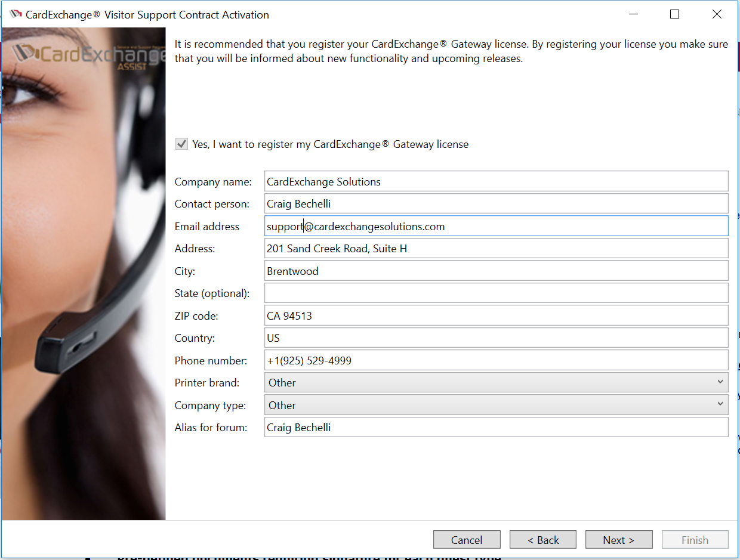Click the Contact person field with Craig Bechelli
The height and width of the screenshot is (560, 740).
(x=496, y=203)
